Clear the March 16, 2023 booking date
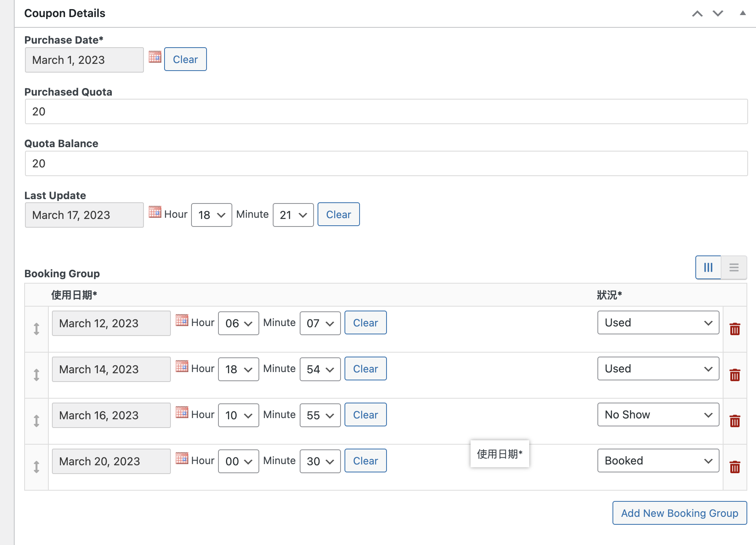756x545 pixels. click(366, 415)
